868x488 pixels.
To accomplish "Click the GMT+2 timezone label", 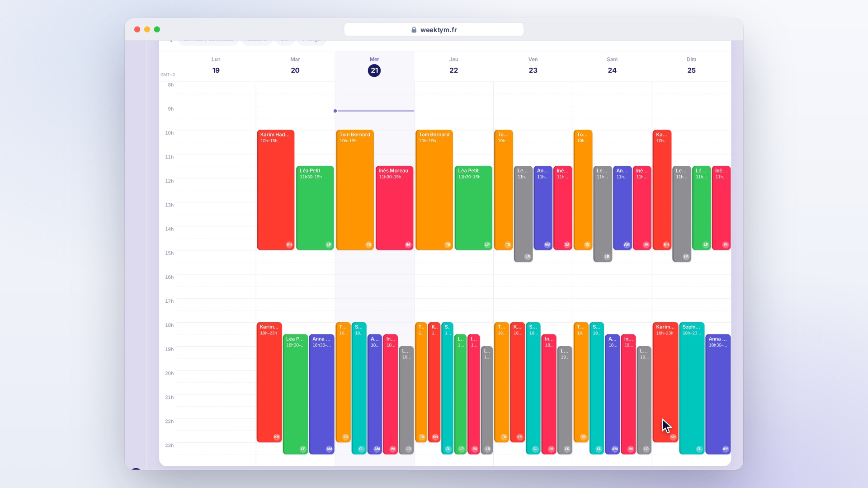I will coord(168,75).
